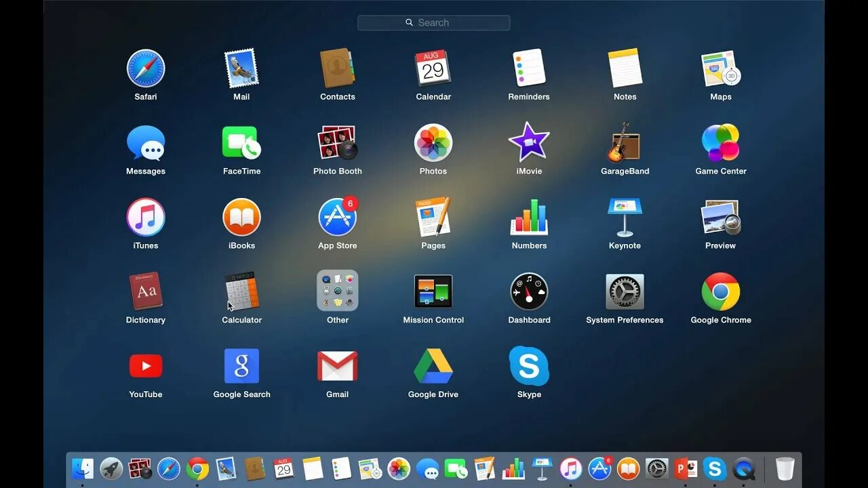Open QuickTime Player in the Dock

(744, 468)
